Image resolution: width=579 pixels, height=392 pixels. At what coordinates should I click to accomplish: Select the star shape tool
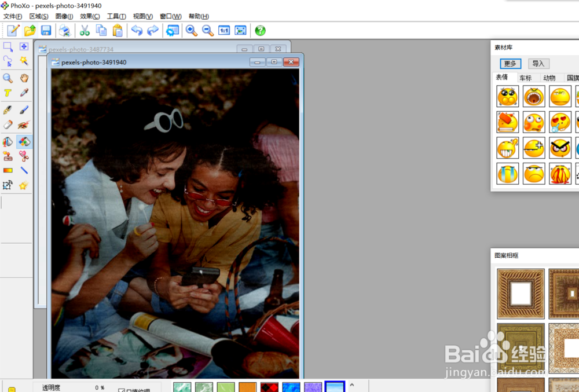pyautogui.click(x=24, y=185)
